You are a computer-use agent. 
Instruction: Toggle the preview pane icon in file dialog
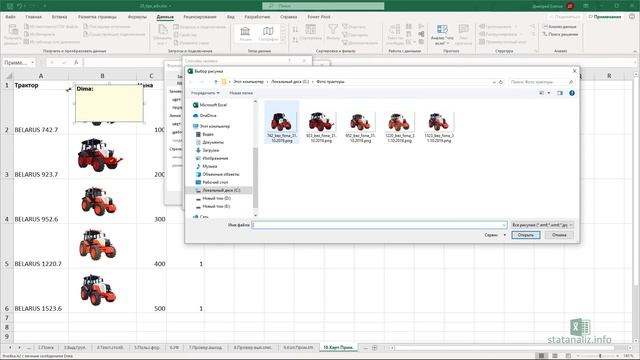(560, 93)
